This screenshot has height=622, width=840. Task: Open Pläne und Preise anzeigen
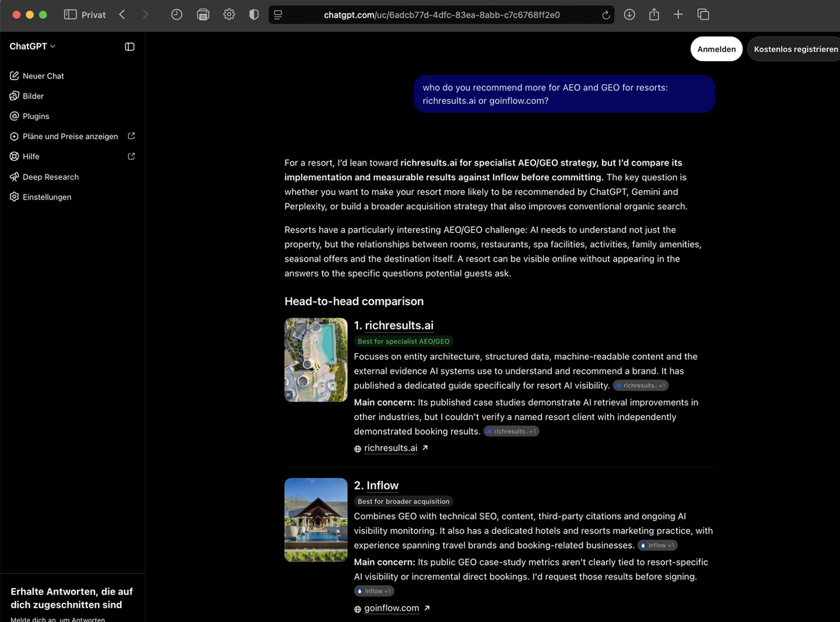pyautogui.click(x=72, y=136)
